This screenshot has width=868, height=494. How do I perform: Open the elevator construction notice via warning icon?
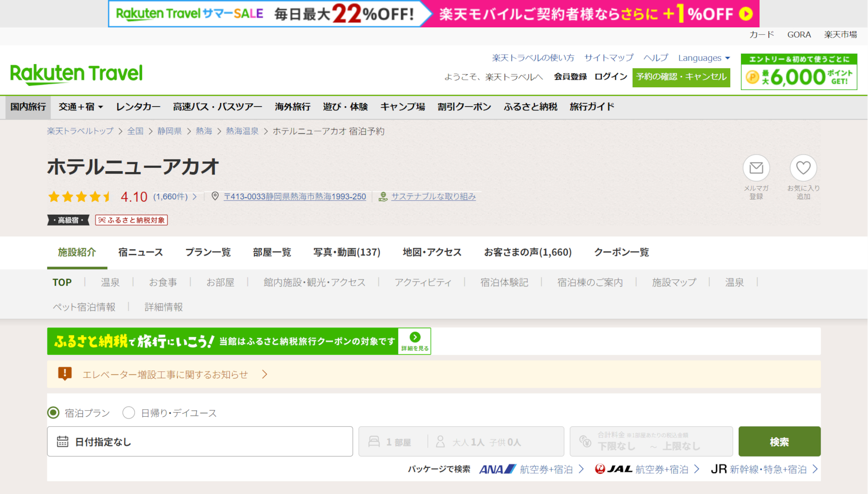coord(65,374)
